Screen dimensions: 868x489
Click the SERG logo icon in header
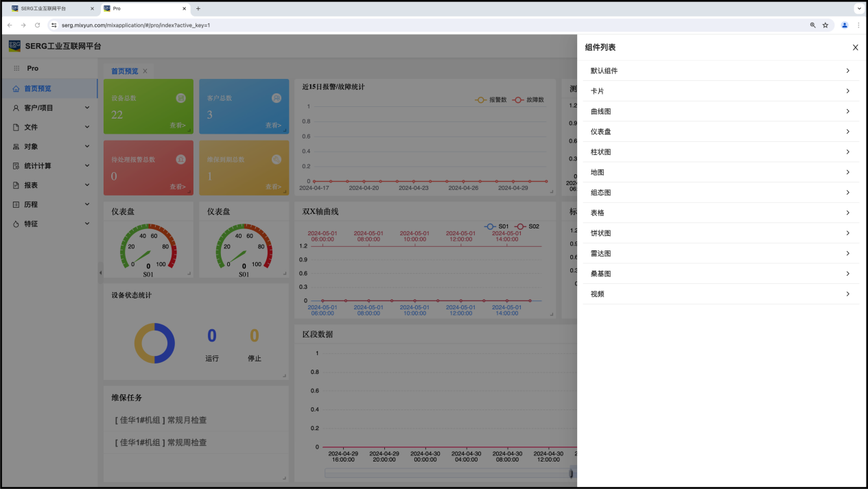[14, 46]
